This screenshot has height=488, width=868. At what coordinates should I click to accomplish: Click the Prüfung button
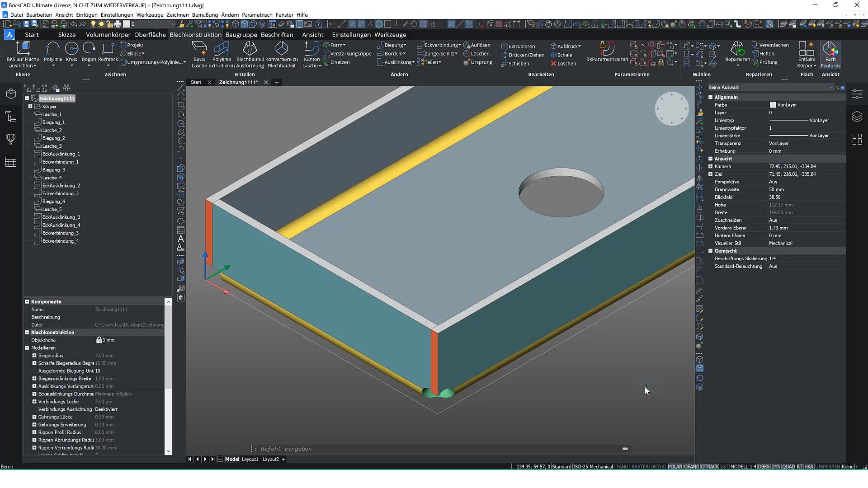coord(764,62)
